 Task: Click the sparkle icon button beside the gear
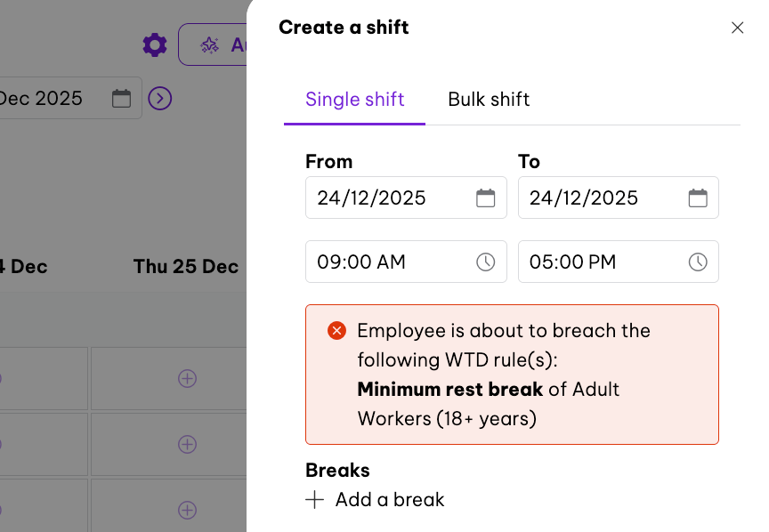[212, 44]
